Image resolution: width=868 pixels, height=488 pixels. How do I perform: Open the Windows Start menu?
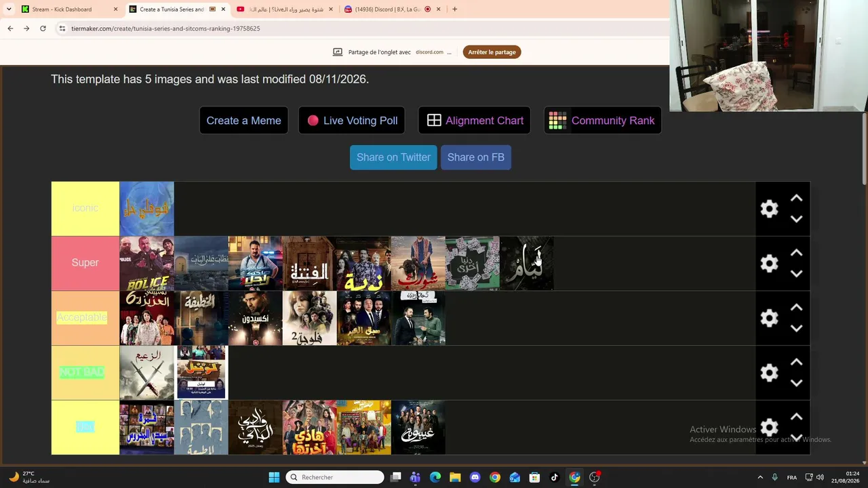coord(274,477)
